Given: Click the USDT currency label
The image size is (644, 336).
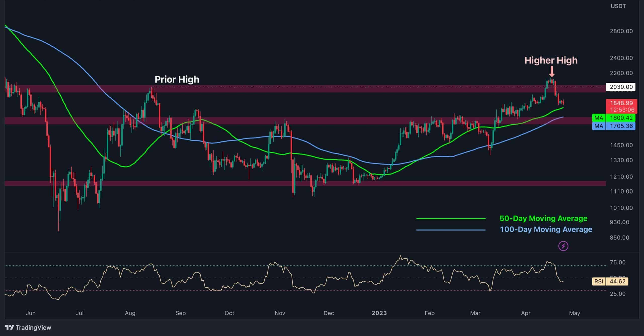Looking at the screenshot, I should [x=618, y=6].
